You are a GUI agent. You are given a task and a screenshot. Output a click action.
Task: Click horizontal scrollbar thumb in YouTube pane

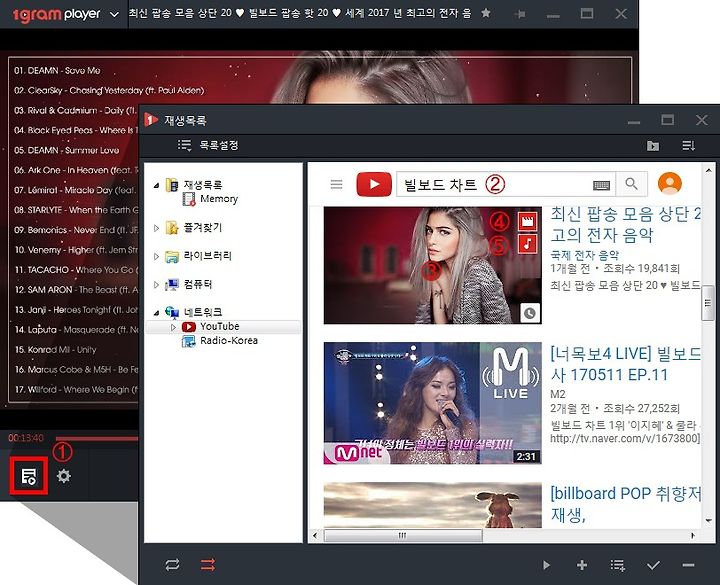pyautogui.click(x=403, y=535)
